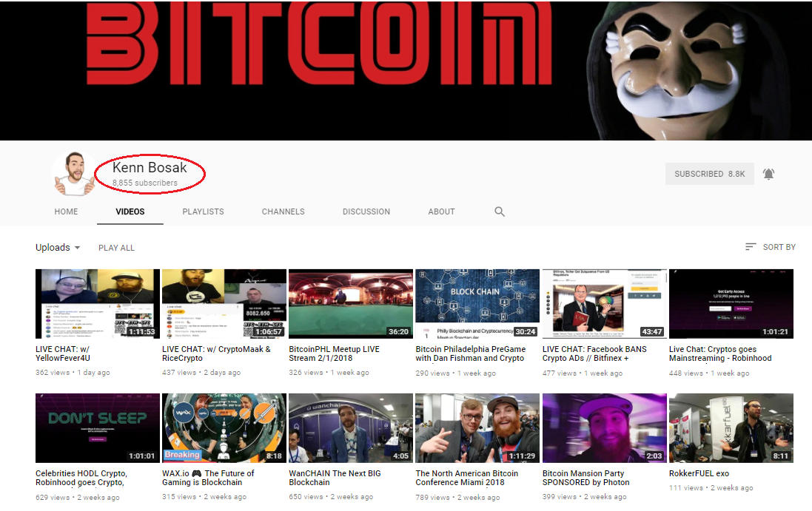Click '629 views · 2 weeks ago' text
This screenshot has height=511, width=812.
(78, 497)
